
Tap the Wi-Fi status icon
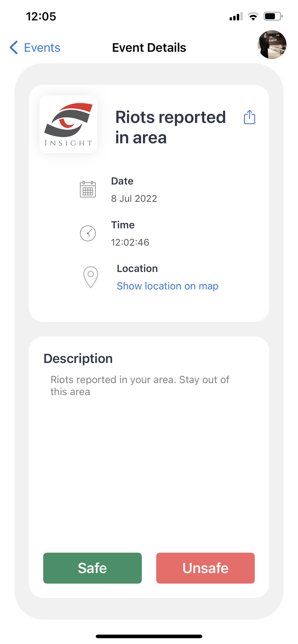(x=253, y=16)
